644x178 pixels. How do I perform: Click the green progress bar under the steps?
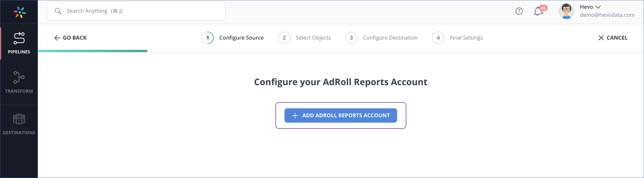click(x=92, y=51)
